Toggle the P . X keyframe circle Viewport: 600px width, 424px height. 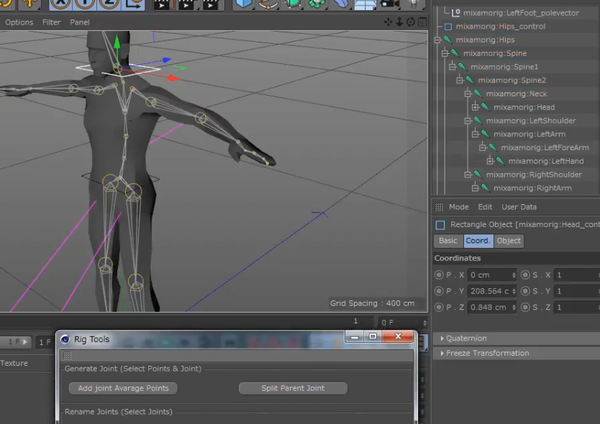tap(439, 275)
